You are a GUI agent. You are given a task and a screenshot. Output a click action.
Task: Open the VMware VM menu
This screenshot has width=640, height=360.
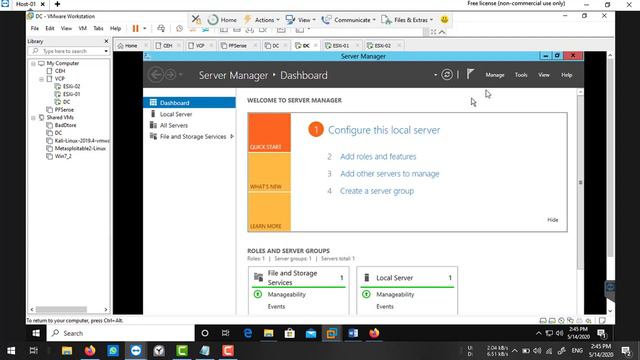click(82, 29)
